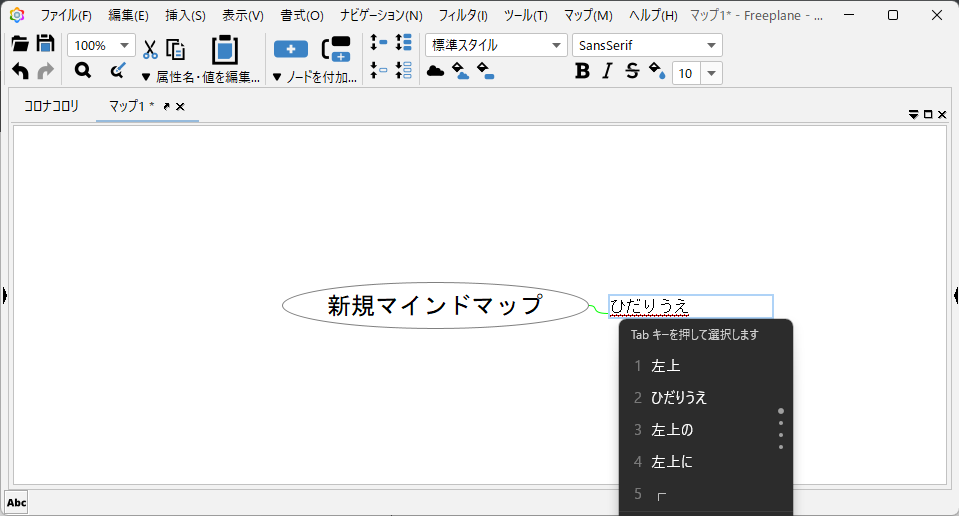Open the ファイル(F) menu

pos(66,15)
